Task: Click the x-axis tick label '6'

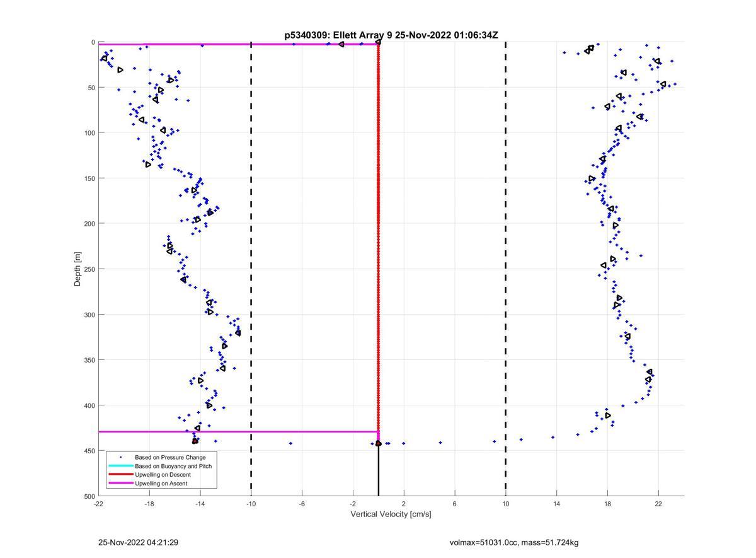Action: 455,504
